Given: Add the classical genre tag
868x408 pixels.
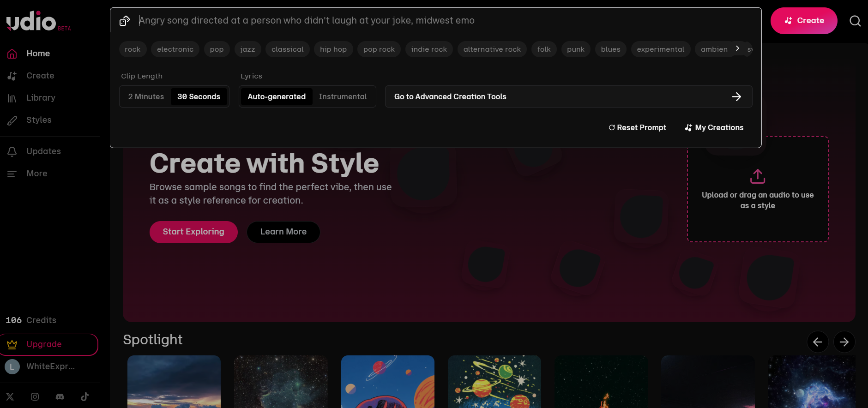Looking at the screenshot, I should [287, 49].
